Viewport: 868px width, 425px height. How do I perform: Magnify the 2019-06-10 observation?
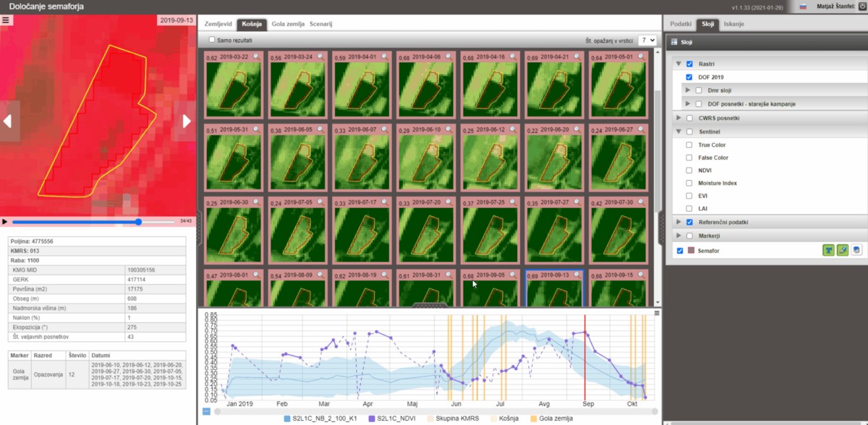click(x=449, y=129)
